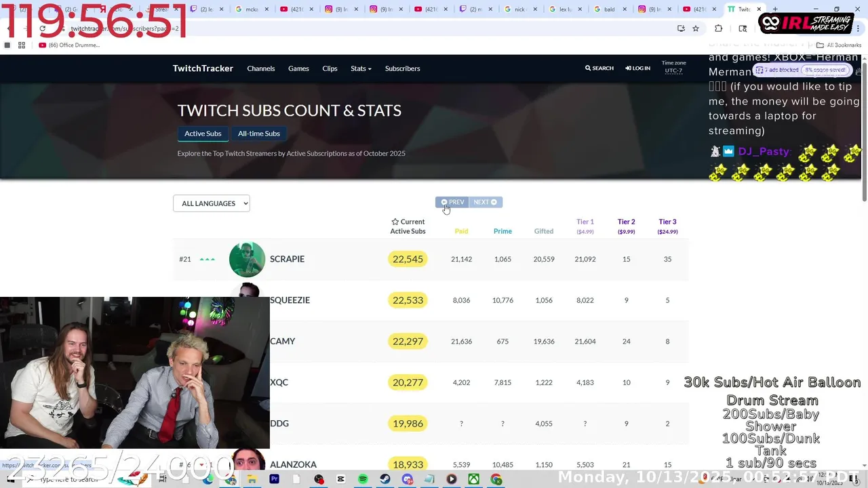Screen dimensions: 868x488
Task: Open the Chrome icon in the taskbar
Action: [496, 479]
